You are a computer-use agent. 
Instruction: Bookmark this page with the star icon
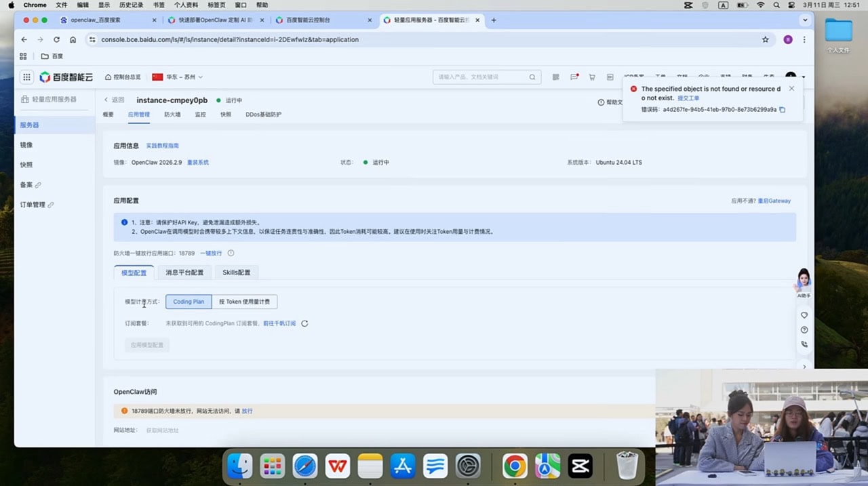(766, 39)
